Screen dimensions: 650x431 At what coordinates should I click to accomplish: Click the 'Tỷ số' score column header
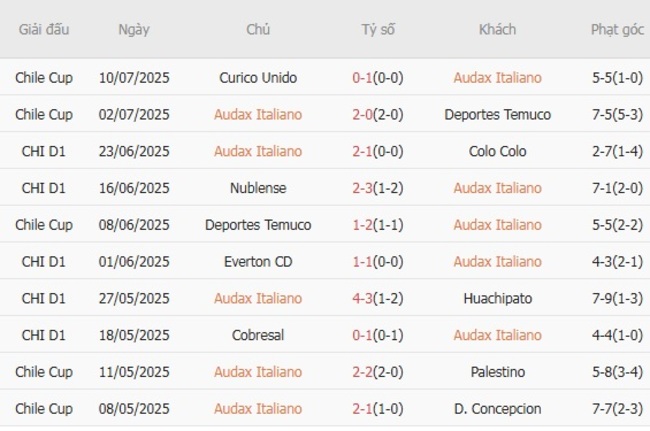click(x=378, y=29)
